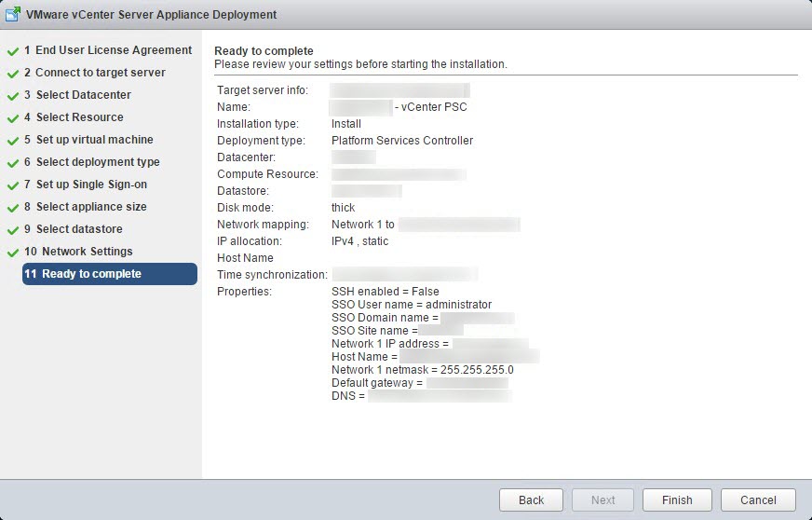Click checkmark beside Select Datacenter
812x520 pixels.
12,96
